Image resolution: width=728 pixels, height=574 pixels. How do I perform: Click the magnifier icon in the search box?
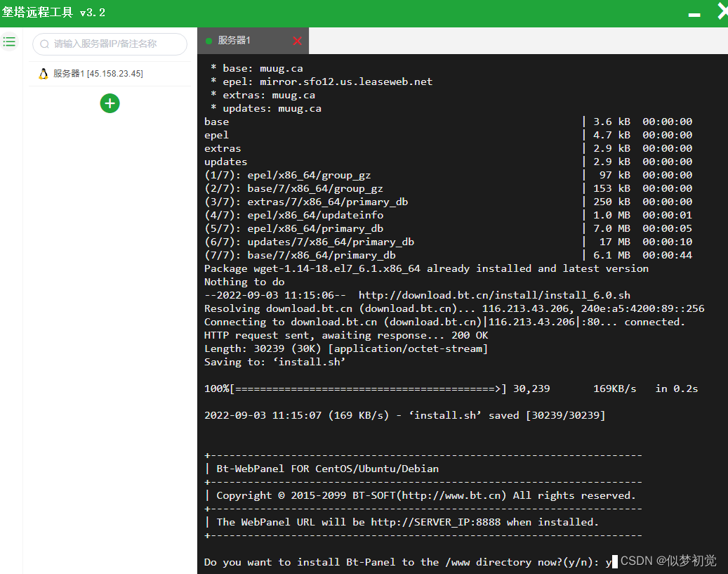point(45,44)
